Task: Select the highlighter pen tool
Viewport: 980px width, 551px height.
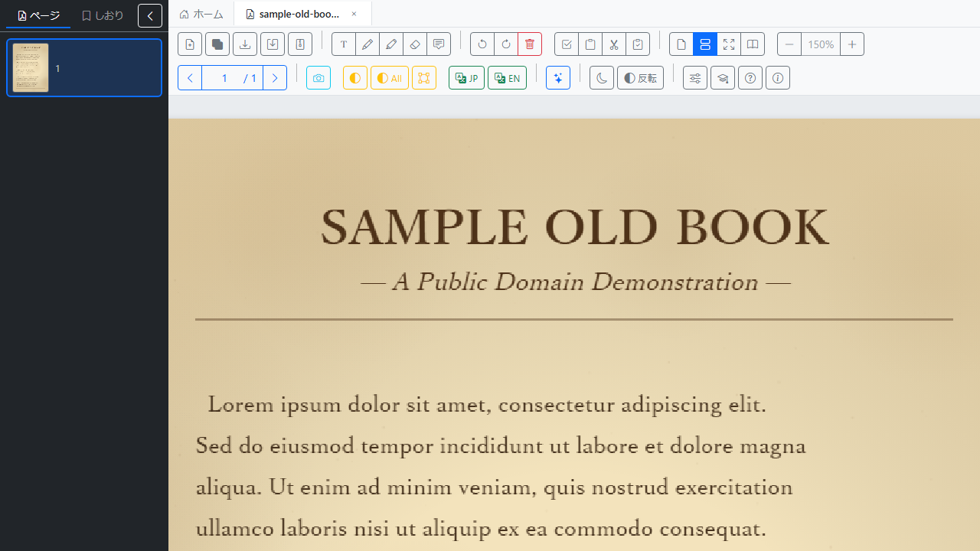Action: (391, 44)
